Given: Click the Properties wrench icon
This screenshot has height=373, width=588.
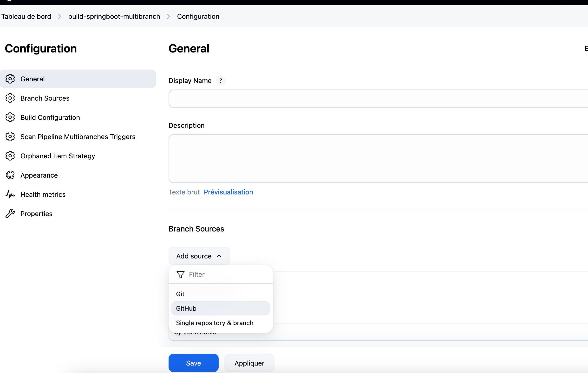Looking at the screenshot, I should [10, 214].
